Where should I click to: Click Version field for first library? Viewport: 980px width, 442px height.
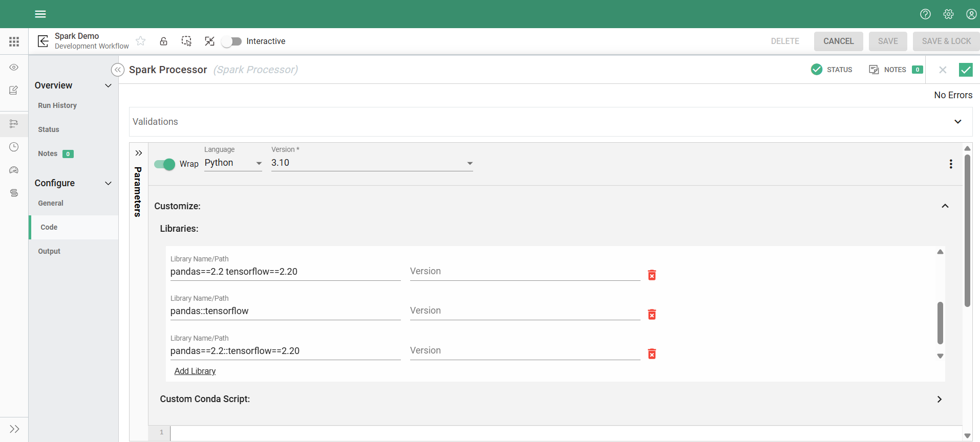pyautogui.click(x=524, y=272)
